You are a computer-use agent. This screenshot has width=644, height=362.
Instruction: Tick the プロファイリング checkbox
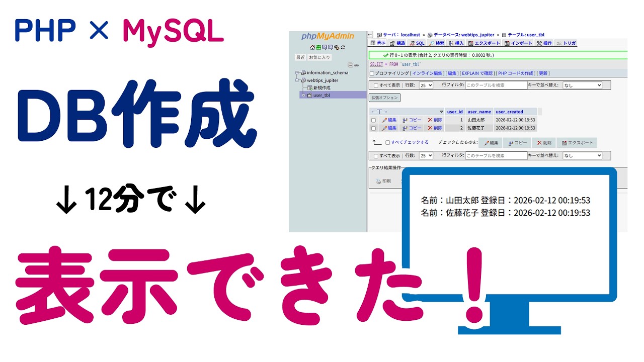(372, 73)
